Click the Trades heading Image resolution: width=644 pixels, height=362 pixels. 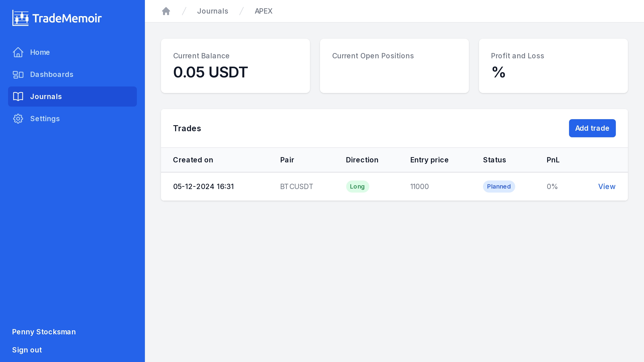pos(187,128)
